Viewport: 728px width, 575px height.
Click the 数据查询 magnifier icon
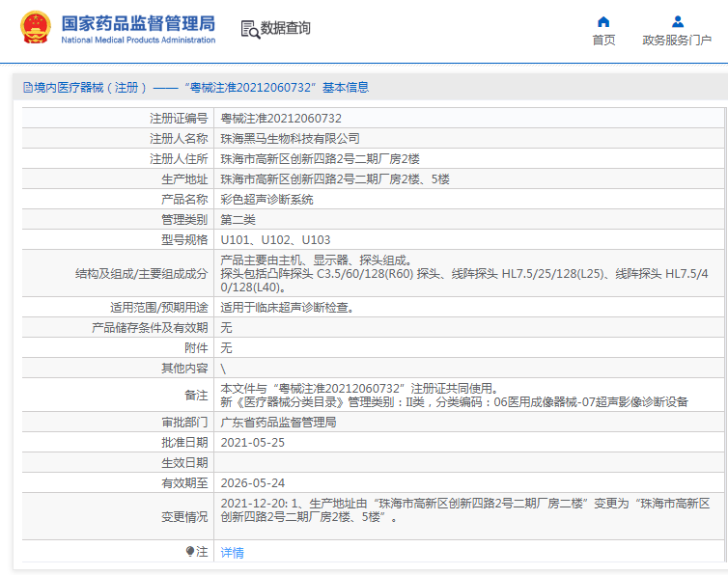[x=249, y=29]
